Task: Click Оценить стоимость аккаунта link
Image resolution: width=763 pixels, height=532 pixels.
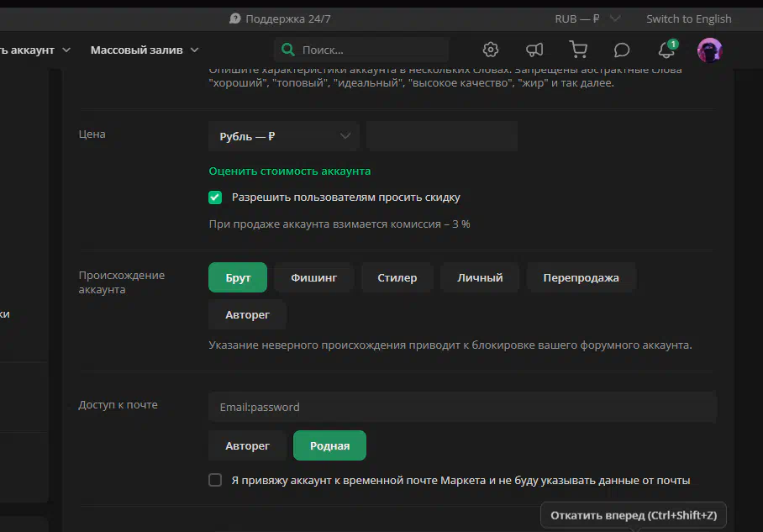Action: click(290, 171)
